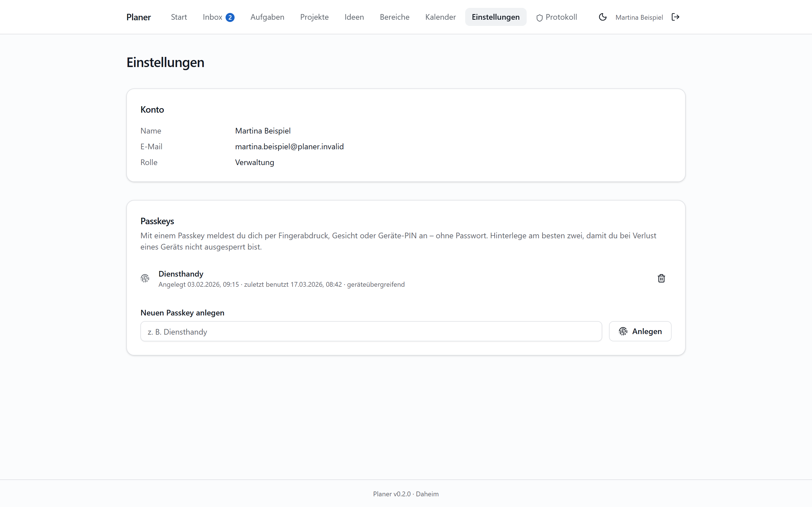Screen dimensions: 812x507
Task: Switch to the Ideen page
Action: tap(354, 17)
